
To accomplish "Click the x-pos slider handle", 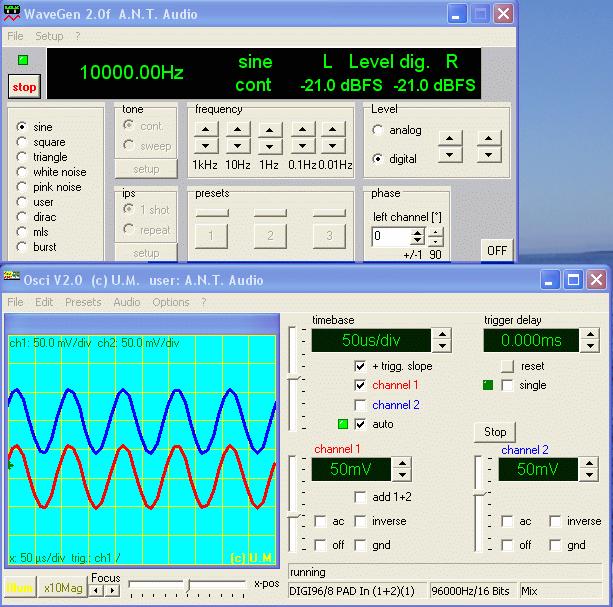I will tap(187, 585).
